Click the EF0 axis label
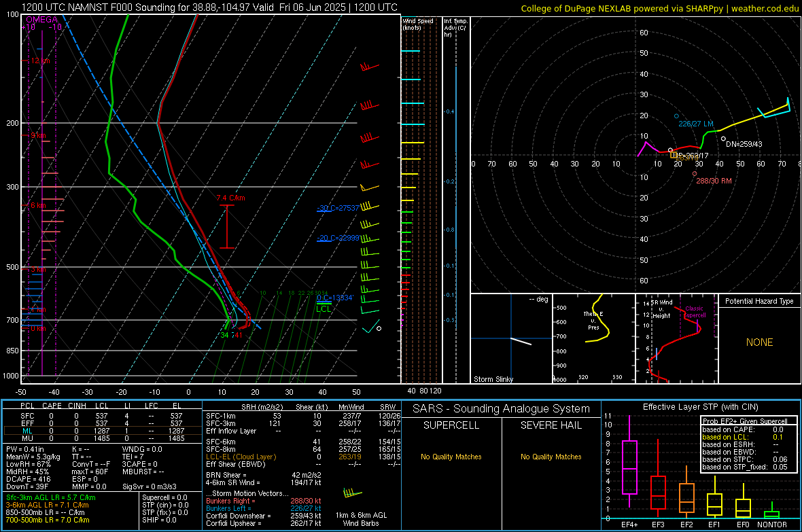The height and width of the screenshot is (532, 802). (x=743, y=525)
